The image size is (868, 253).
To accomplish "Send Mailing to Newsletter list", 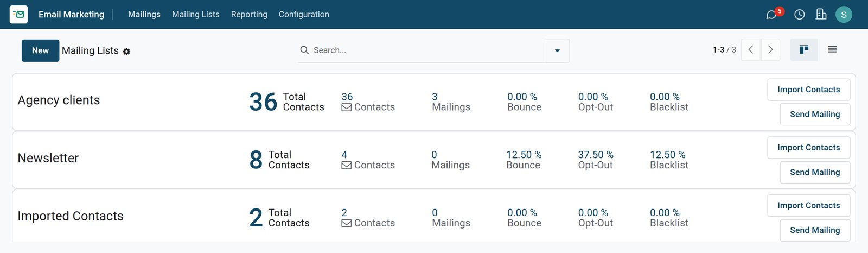I will point(815,172).
